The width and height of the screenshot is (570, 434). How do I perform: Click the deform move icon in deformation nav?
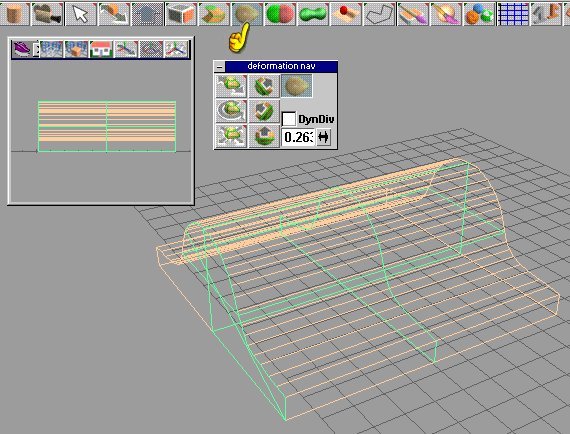(231, 86)
